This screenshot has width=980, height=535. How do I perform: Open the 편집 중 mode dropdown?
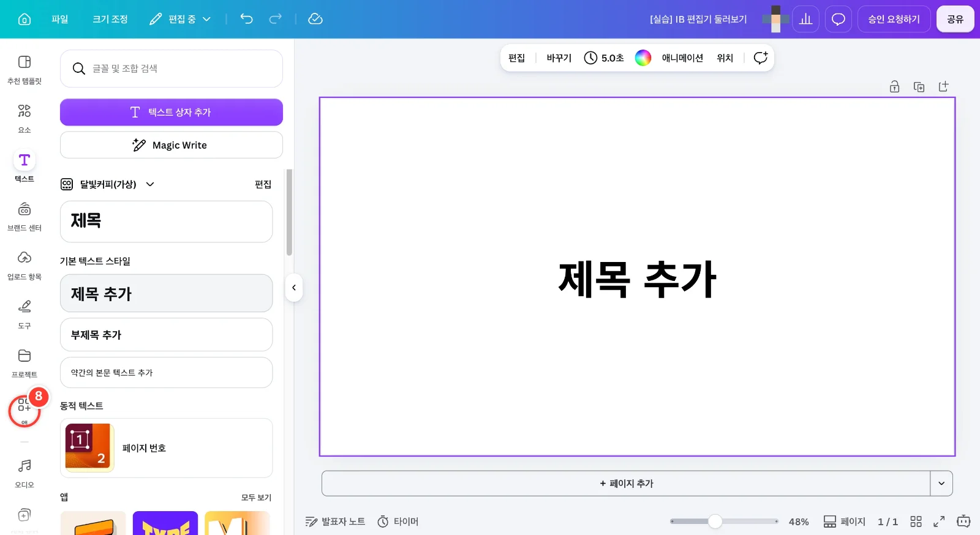click(180, 19)
